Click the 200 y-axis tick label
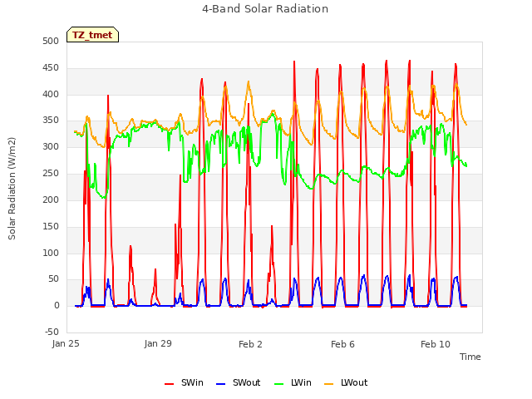Screen dimensions: 532x399 [x=51, y=199]
